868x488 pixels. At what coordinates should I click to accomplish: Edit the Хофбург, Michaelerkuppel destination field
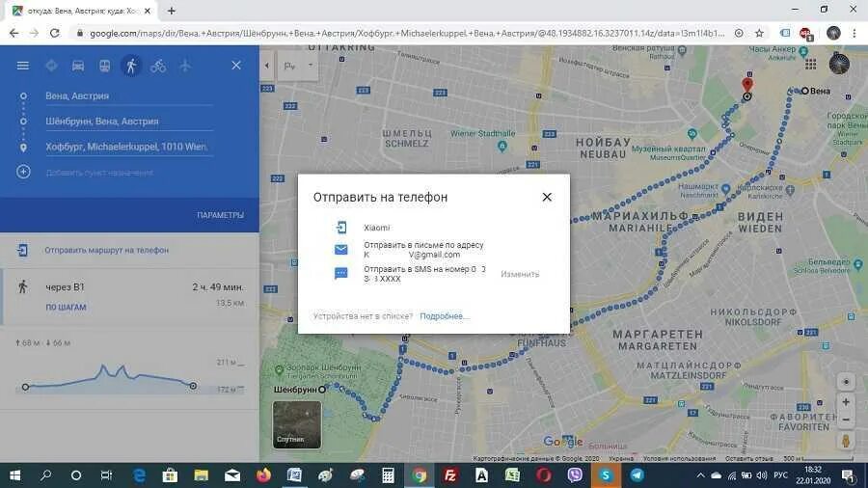[129, 147]
